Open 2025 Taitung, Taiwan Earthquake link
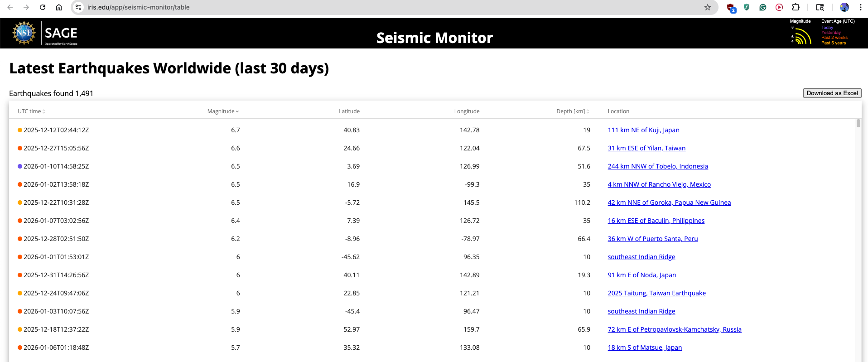The width and height of the screenshot is (868, 362). [x=656, y=293]
